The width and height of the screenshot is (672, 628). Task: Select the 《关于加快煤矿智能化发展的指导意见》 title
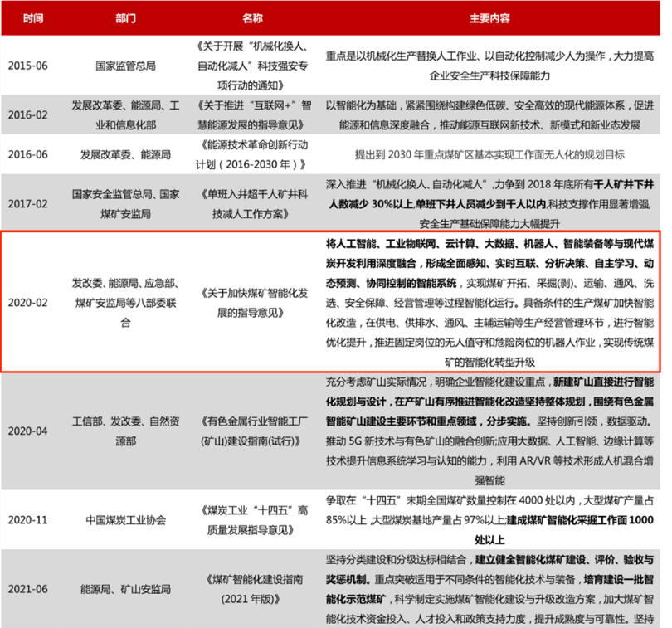(x=252, y=301)
